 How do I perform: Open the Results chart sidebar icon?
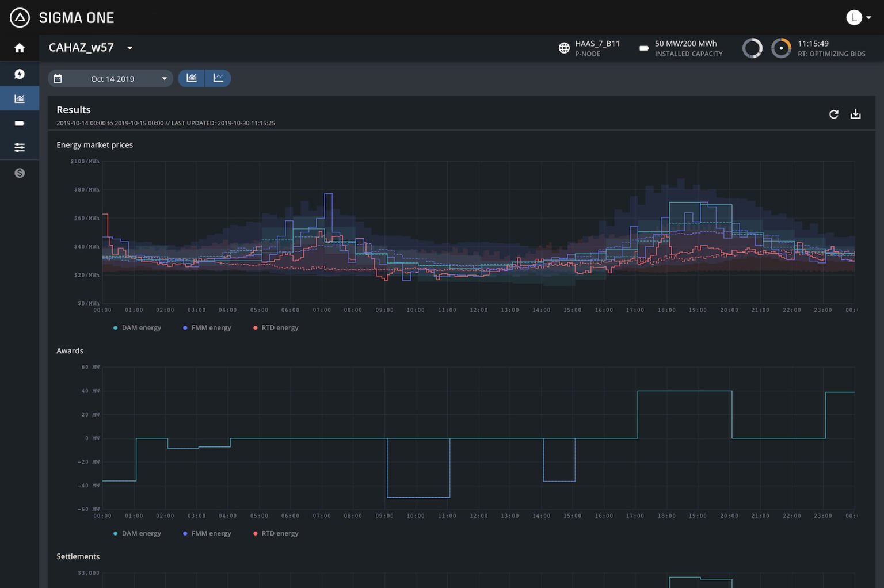coord(19,98)
